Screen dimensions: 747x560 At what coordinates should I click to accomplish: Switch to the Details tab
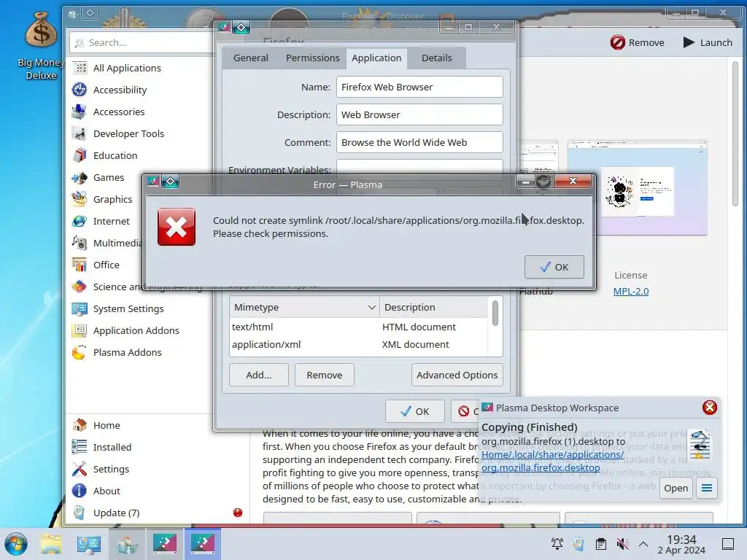pyautogui.click(x=436, y=58)
